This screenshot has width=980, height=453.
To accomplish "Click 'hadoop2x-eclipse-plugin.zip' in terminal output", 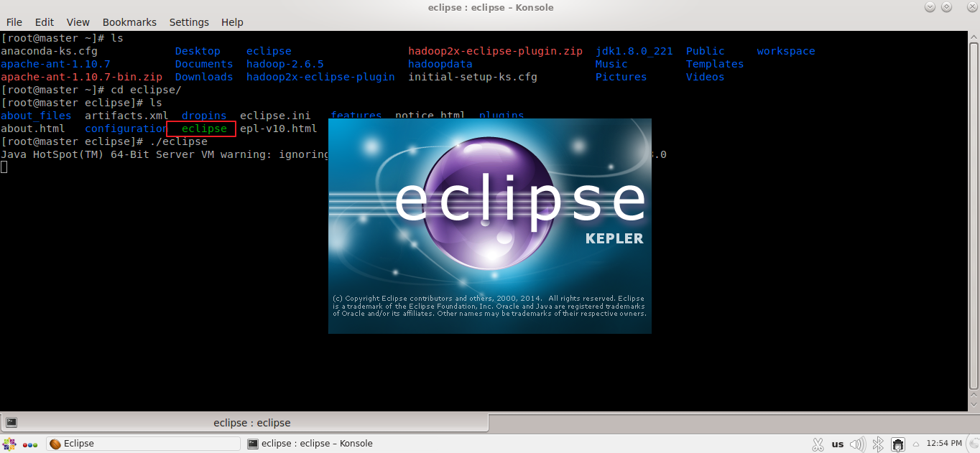I will point(495,51).
